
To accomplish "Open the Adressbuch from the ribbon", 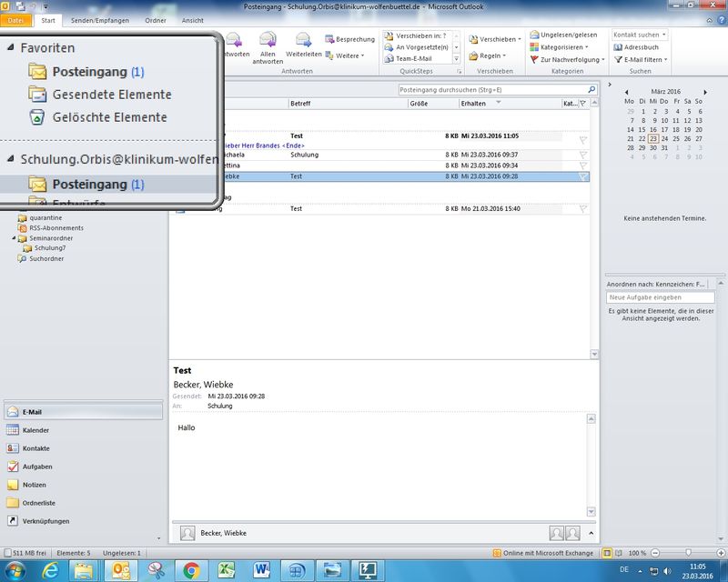I will [x=641, y=47].
